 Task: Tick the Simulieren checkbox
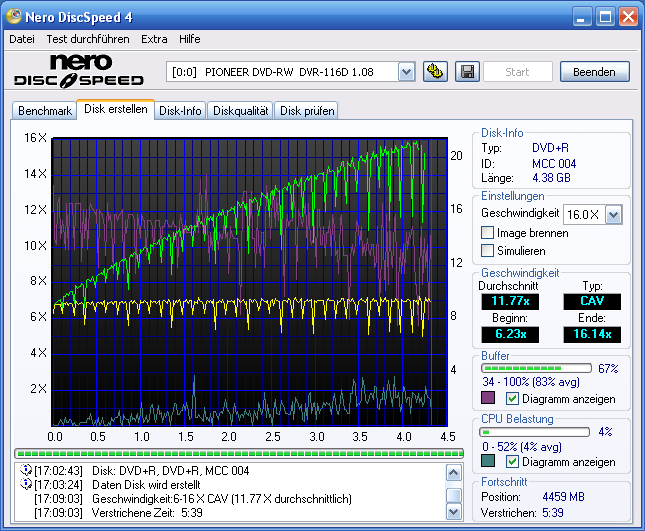click(488, 251)
